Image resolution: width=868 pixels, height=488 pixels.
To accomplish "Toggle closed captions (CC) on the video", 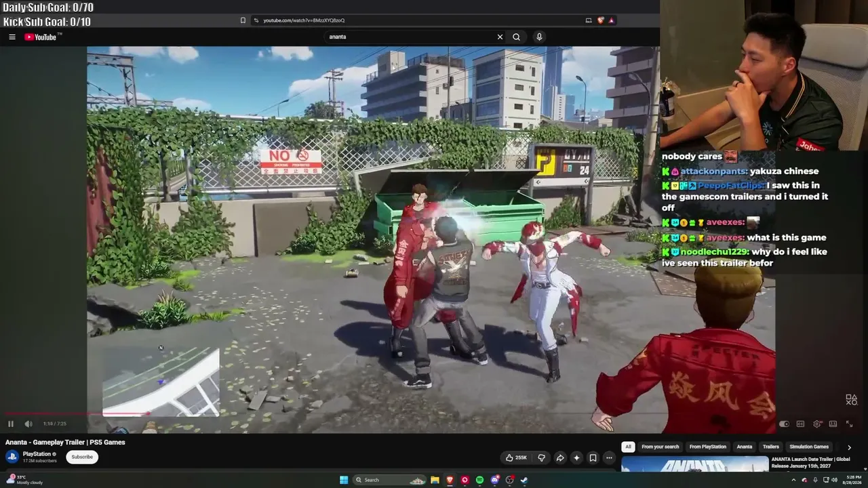I will [x=800, y=424].
